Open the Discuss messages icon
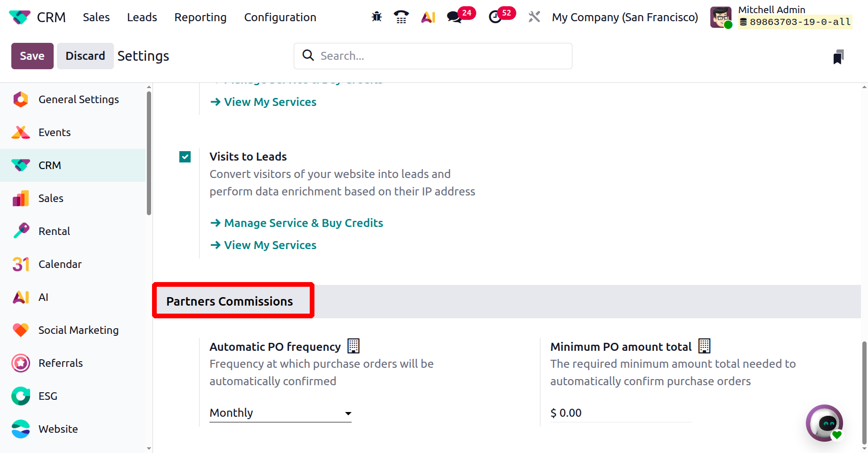The height and width of the screenshot is (453, 868). [454, 17]
